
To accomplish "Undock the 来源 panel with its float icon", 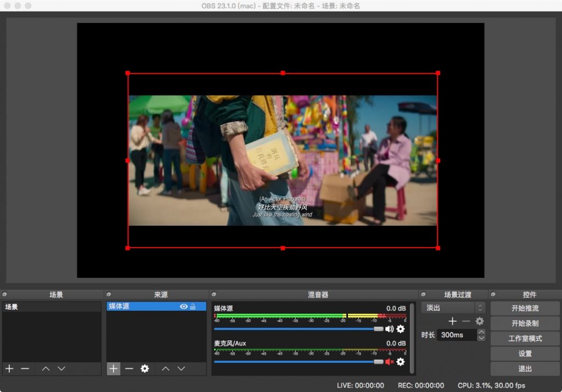I will [109, 294].
